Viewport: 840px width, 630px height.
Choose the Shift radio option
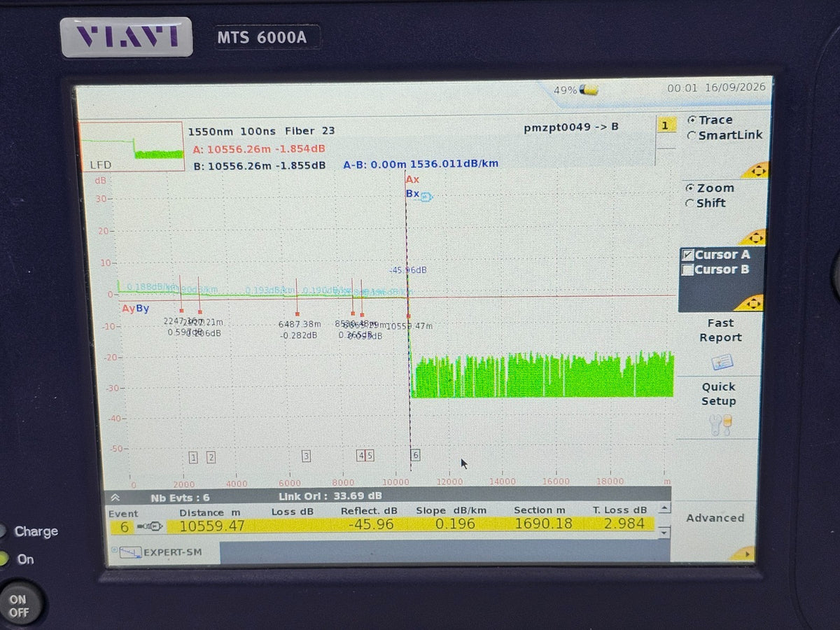(x=690, y=203)
